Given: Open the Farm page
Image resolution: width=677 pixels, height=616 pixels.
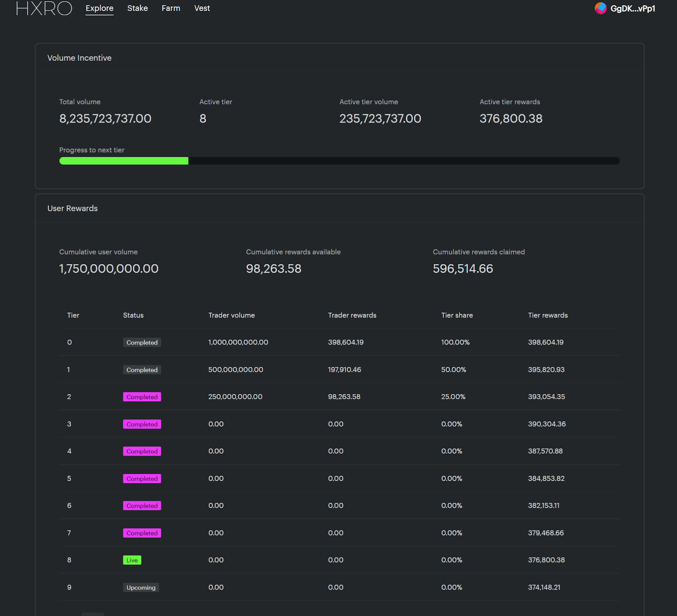Looking at the screenshot, I should tap(171, 8).
